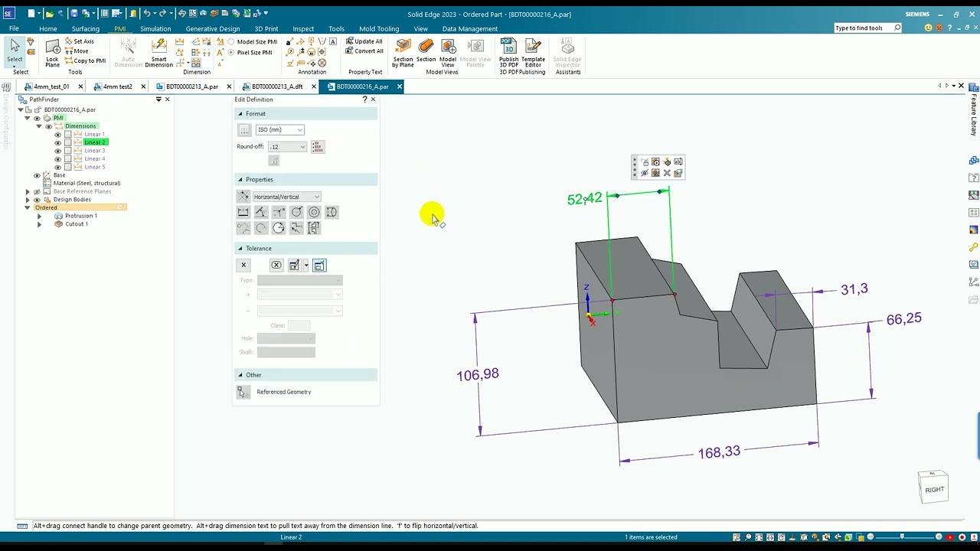This screenshot has width=980, height=551.
Task: Click the zoom tool in status bar
Action: [x=749, y=537]
